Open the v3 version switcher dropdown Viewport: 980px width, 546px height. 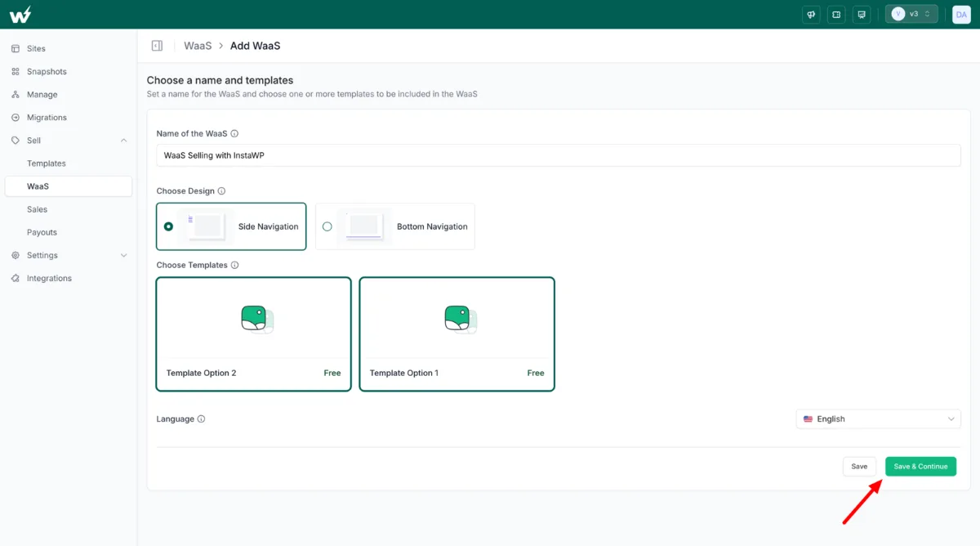(911, 14)
